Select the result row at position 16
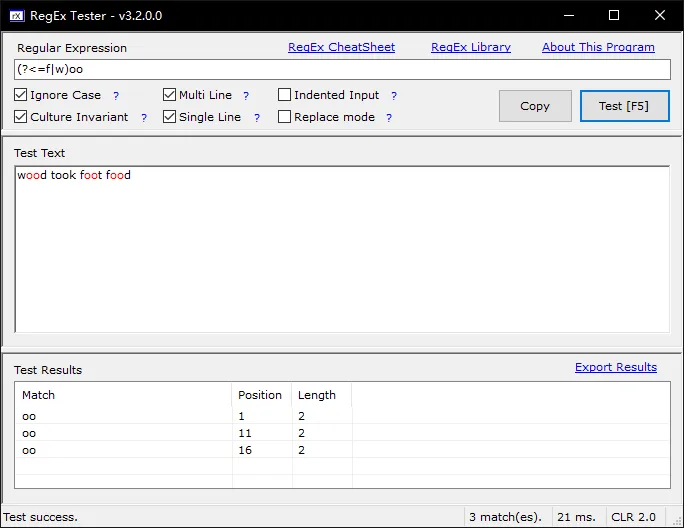The image size is (684, 528). point(342,450)
